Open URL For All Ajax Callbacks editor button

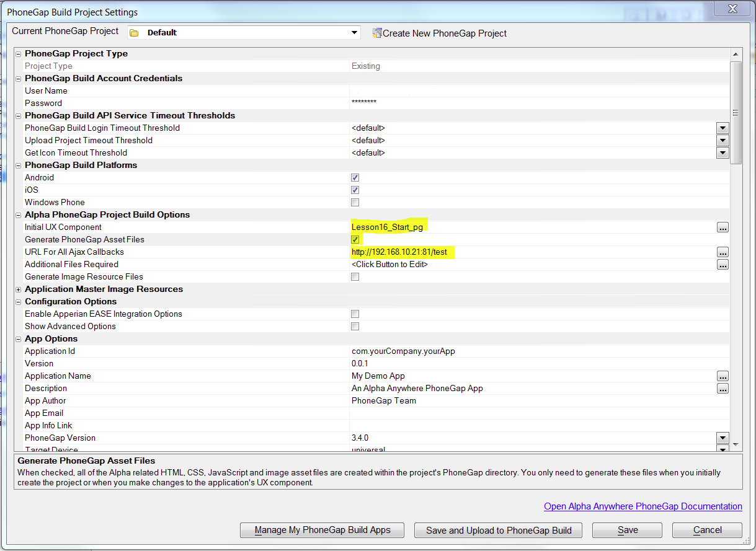tap(723, 252)
